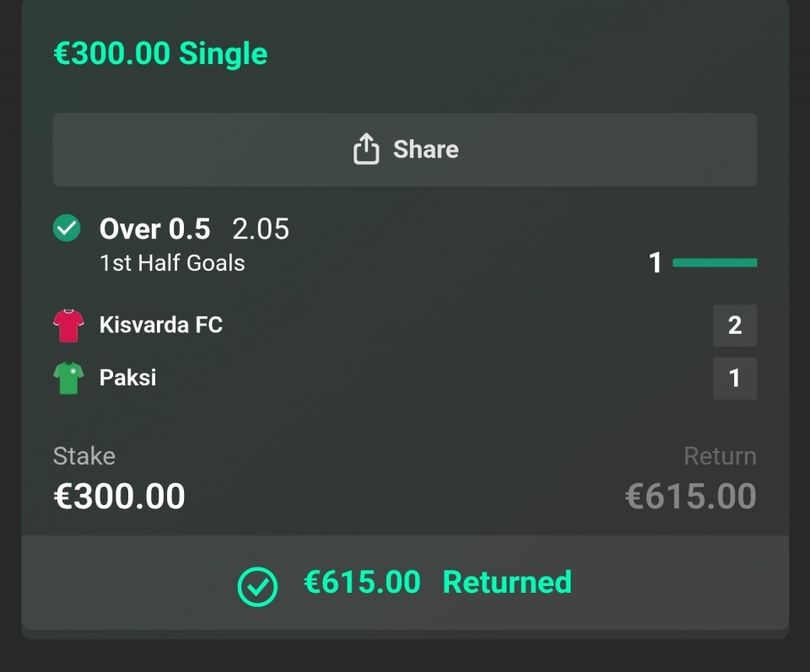The height and width of the screenshot is (672, 810).
Task: Tap the greyed €615.00 return amount
Action: 690,497
